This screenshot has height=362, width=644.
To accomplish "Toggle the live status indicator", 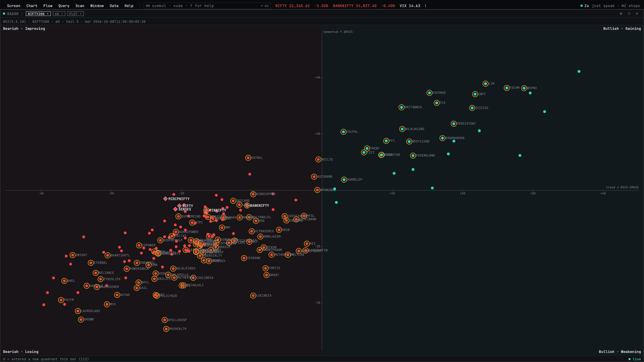I will tap(634, 359).
